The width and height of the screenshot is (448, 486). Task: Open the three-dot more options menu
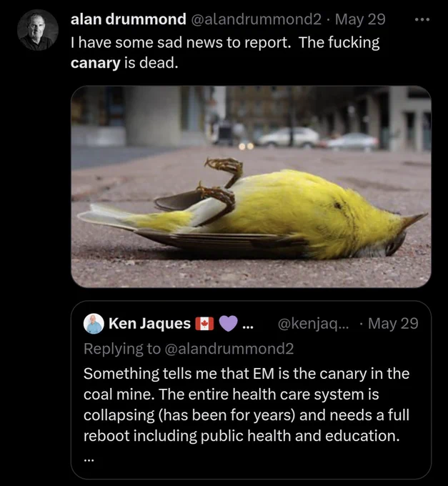click(422, 19)
